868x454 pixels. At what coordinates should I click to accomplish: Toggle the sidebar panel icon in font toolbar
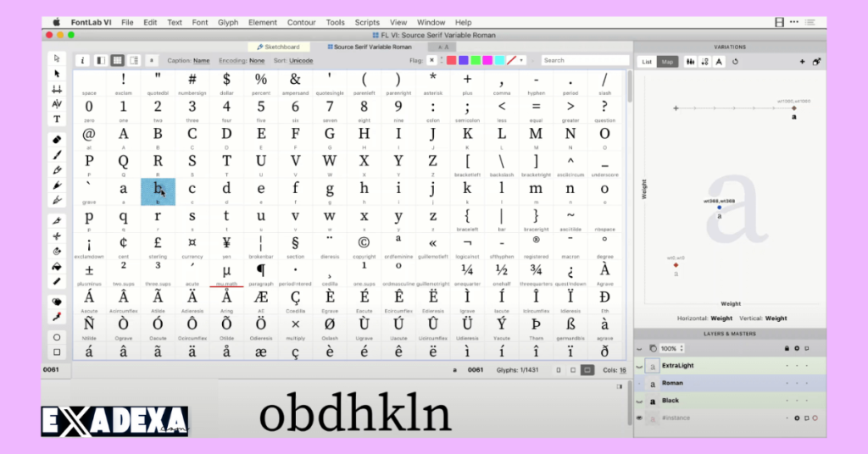(101, 60)
